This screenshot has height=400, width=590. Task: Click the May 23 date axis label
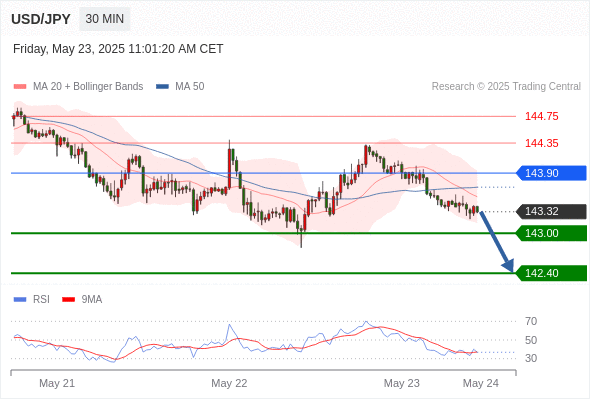tap(401, 383)
